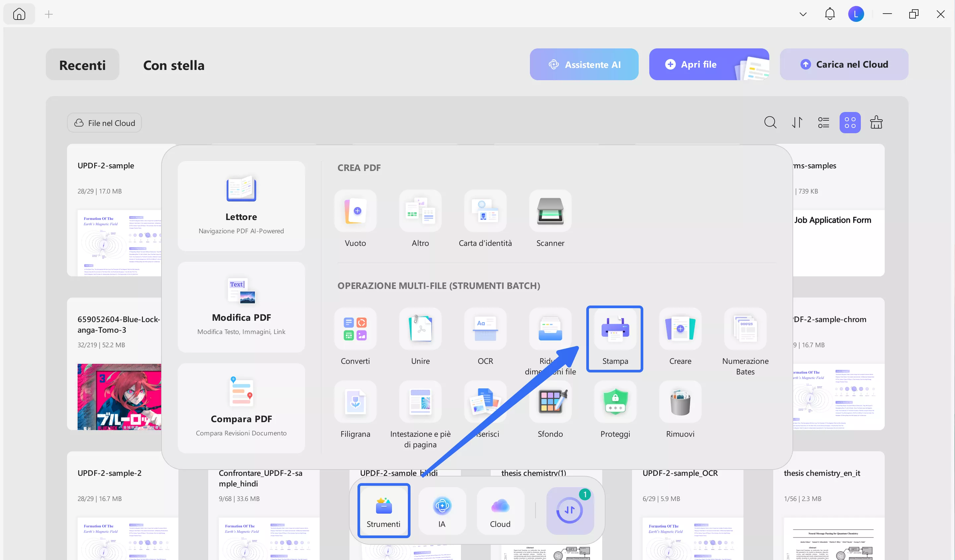The width and height of the screenshot is (955, 560).
Task: Toggle the File nel Cloud filter
Action: pos(104,123)
